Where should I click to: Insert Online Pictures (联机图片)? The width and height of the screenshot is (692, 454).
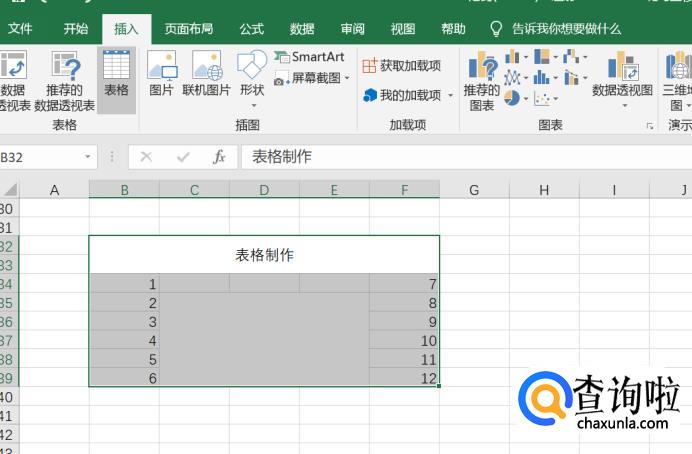(207, 74)
